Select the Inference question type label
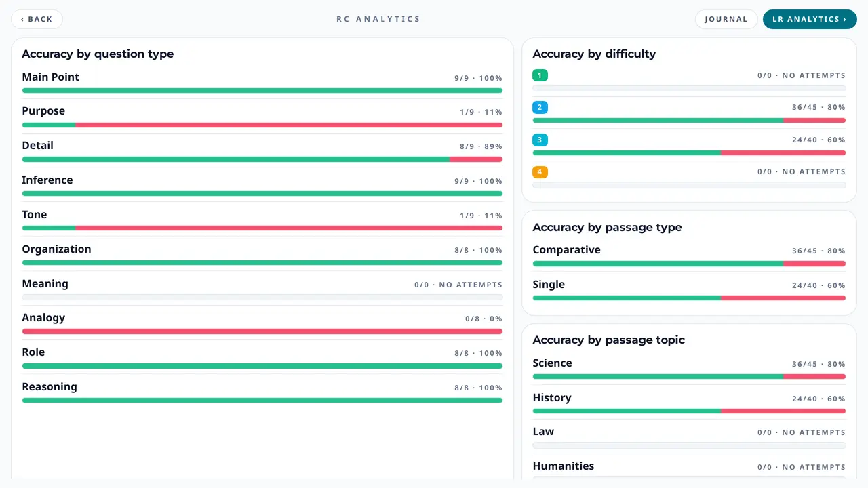The height and width of the screenshot is (488, 868). coord(47,180)
